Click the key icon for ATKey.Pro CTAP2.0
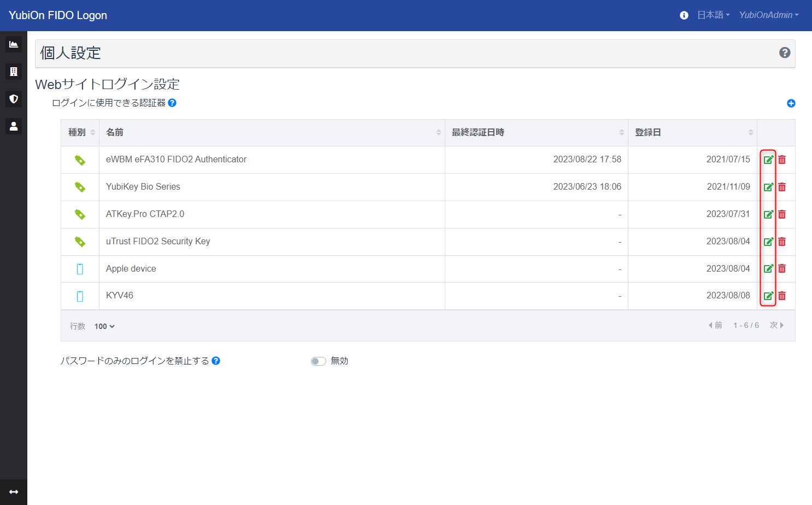This screenshot has width=812, height=505. click(x=80, y=214)
